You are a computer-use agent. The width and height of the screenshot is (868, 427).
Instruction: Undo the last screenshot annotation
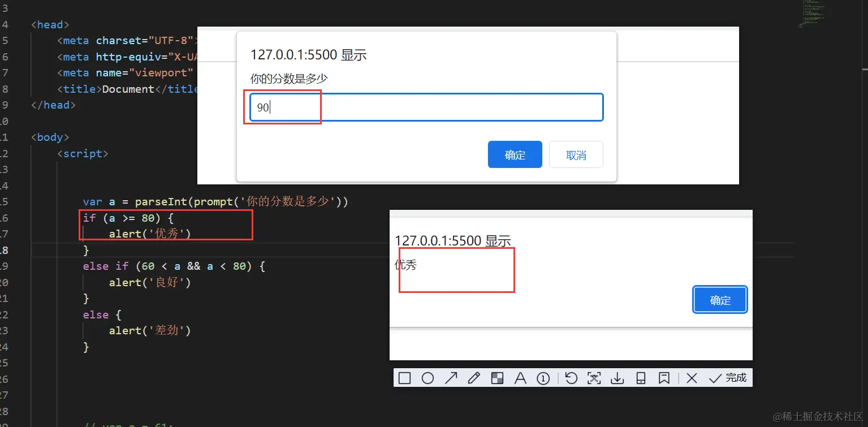coord(571,378)
